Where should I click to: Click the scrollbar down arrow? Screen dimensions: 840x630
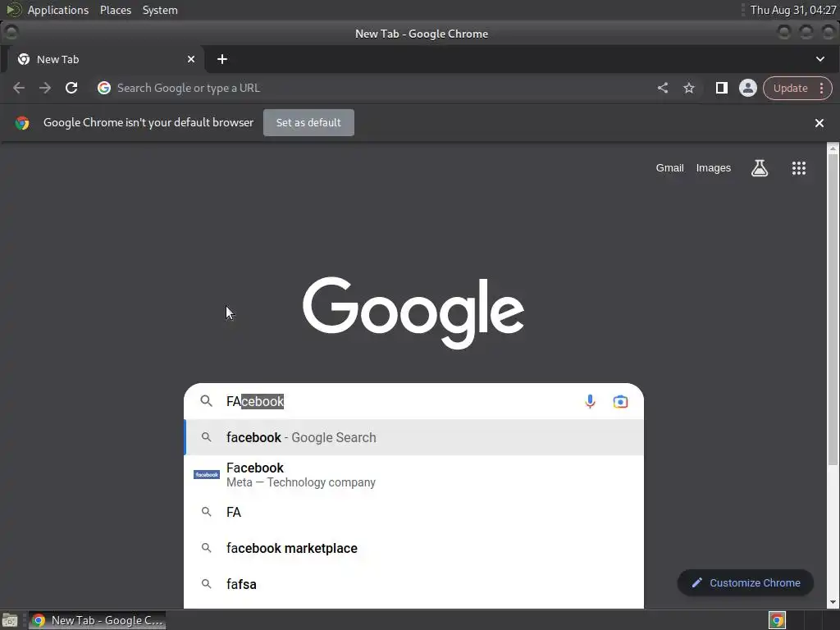[x=833, y=603]
